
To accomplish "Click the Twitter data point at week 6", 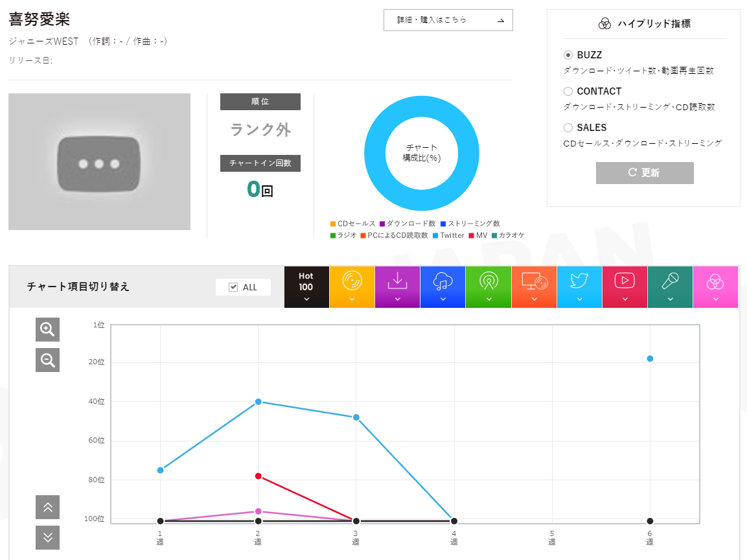I will [650, 358].
